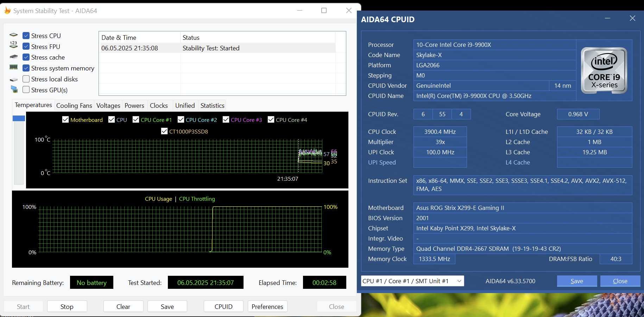The image size is (644, 317).
Task: Click the blue graph scale slider beside temperature graph
Action: point(19,118)
